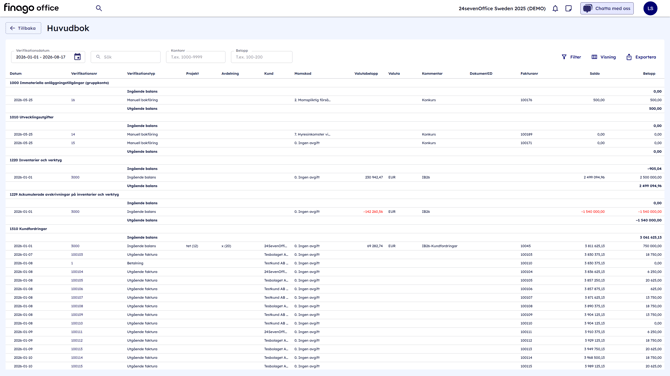Select the 1000 Immateriella anläggningstillgångar group row
Image resolution: width=670 pixels, height=376 pixels.
pos(335,83)
